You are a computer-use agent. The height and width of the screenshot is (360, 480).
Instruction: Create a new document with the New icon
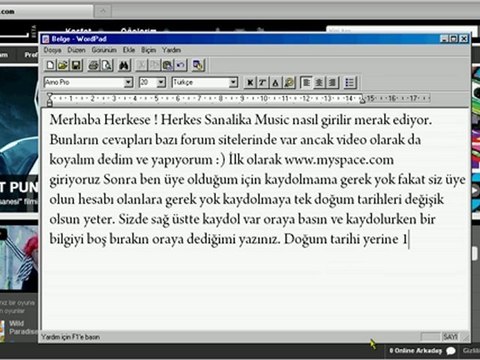coord(50,65)
